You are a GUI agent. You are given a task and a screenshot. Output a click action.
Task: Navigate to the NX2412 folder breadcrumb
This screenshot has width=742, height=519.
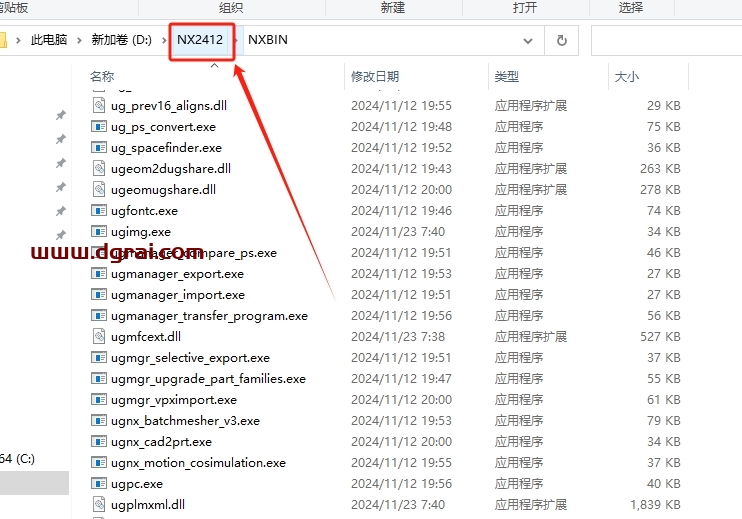[200, 40]
